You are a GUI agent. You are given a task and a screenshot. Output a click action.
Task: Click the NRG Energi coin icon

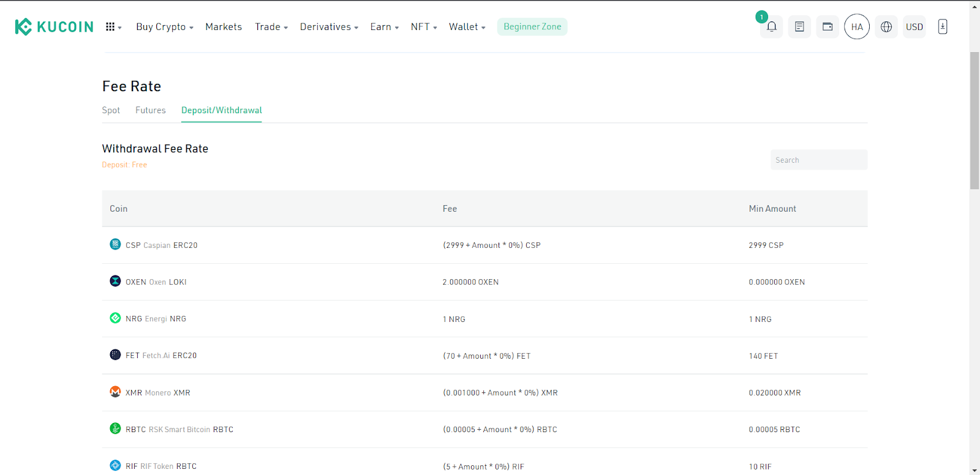tap(115, 318)
